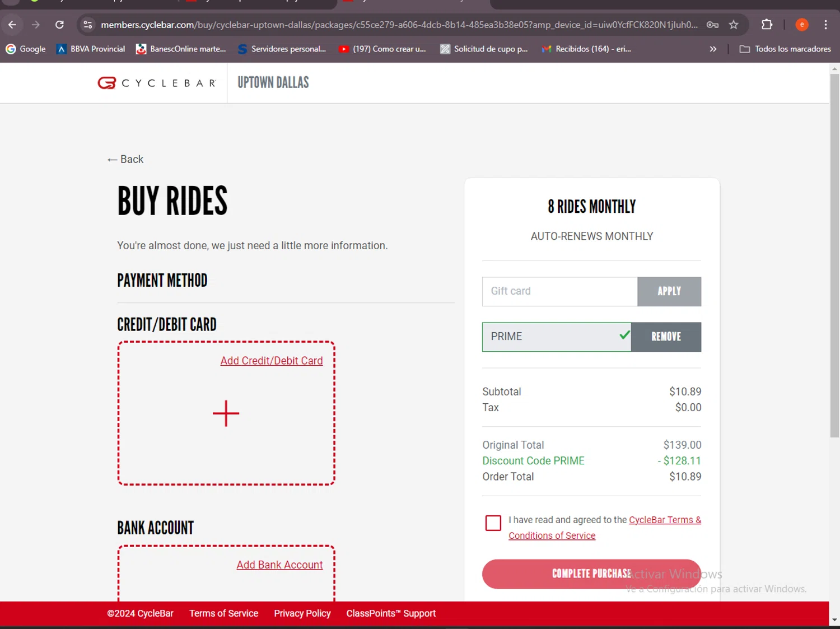Viewport: 840px width, 629px height.
Task: Click the 8 RIDES MONTHLY heading
Action: tap(591, 207)
